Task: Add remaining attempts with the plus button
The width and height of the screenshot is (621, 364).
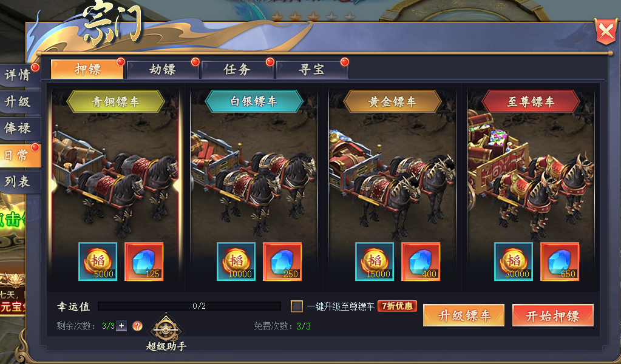Action: tap(121, 326)
